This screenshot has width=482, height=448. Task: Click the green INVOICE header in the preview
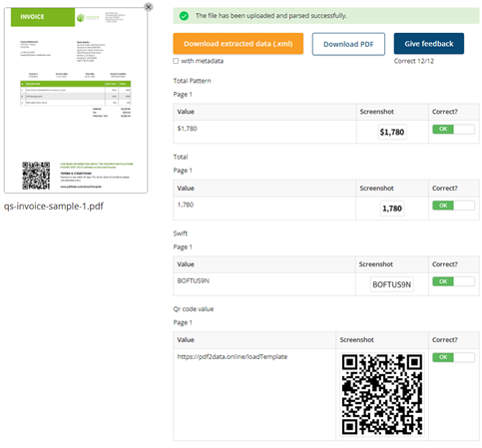tap(43, 17)
